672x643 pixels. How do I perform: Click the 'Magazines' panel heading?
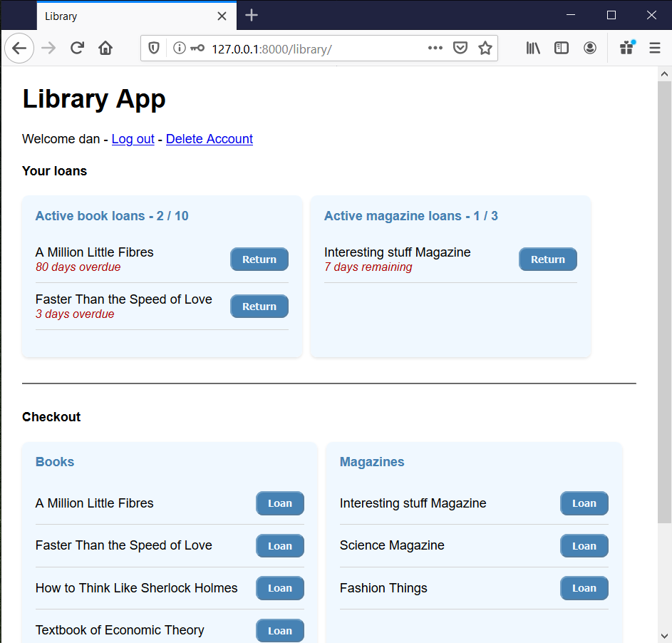coord(372,462)
